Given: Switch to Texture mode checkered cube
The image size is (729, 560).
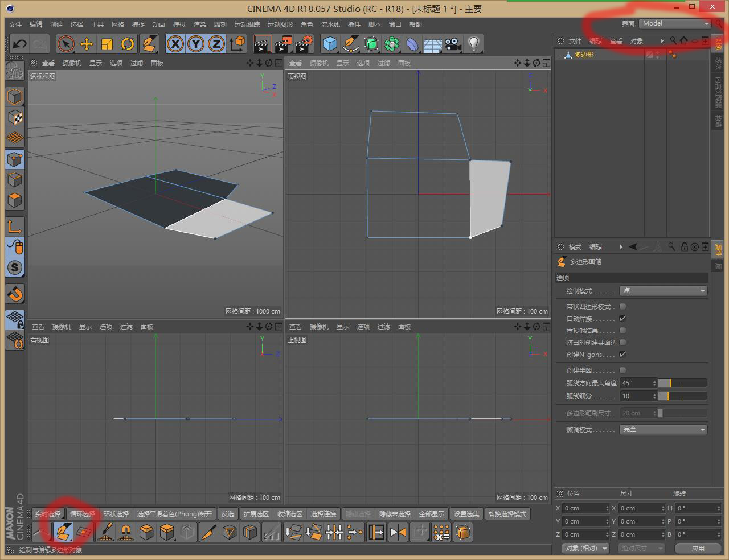Looking at the screenshot, I should click(15, 117).
